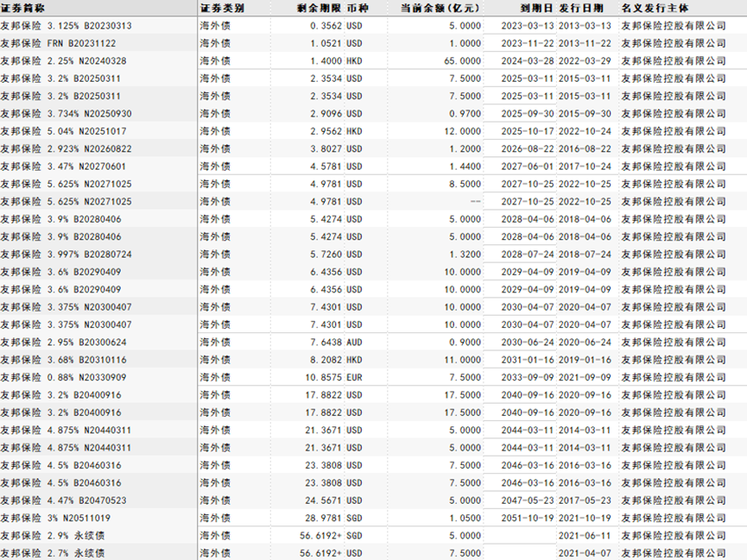This screenshot has width=747, height=560.
Task: Click balance value 0.9700
Action: (x=465, y=114)
